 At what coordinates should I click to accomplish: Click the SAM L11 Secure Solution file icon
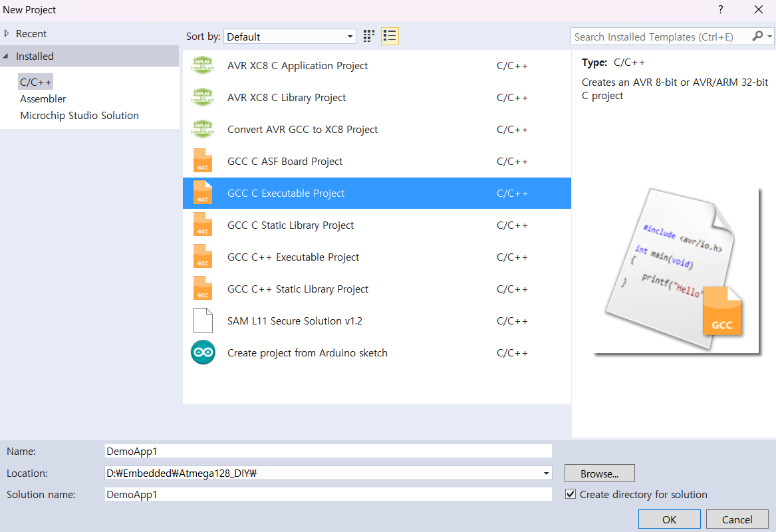(x=203, y=321)
